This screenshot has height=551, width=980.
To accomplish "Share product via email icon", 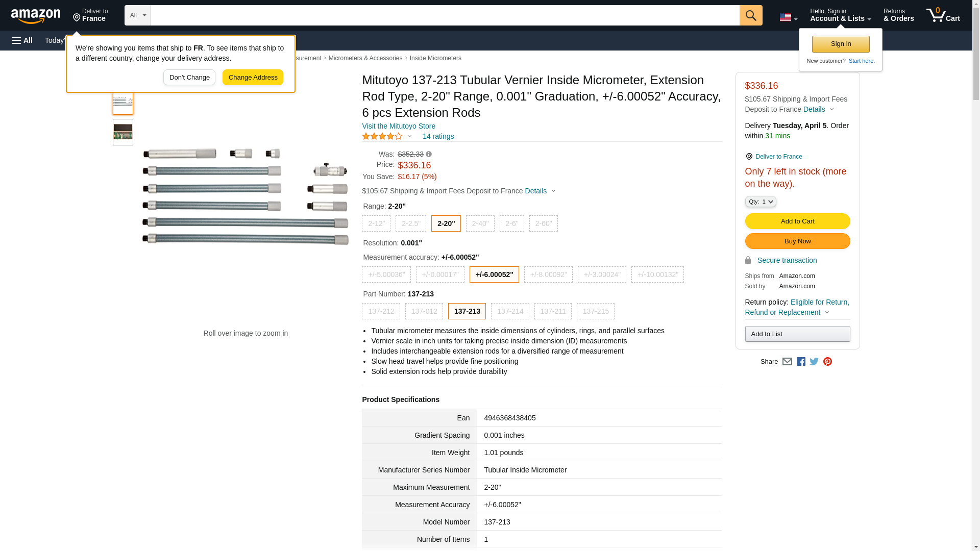I will (x=787, y=362).
